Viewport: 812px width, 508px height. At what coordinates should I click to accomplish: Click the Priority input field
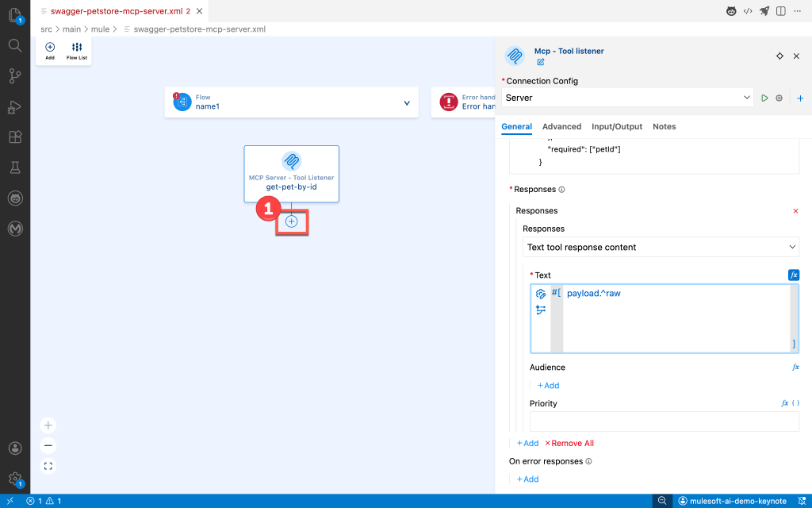tap(664, 421)
